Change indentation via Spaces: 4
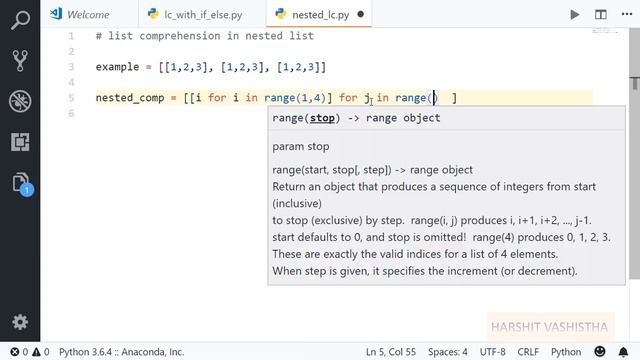The height and width of the screenshot is (360, 640). (448, 352)
